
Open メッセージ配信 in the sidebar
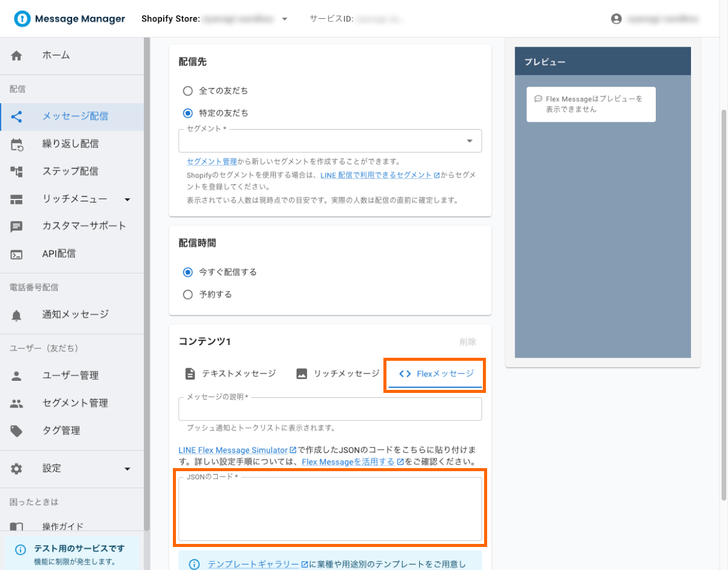click(x=72, y=116)
